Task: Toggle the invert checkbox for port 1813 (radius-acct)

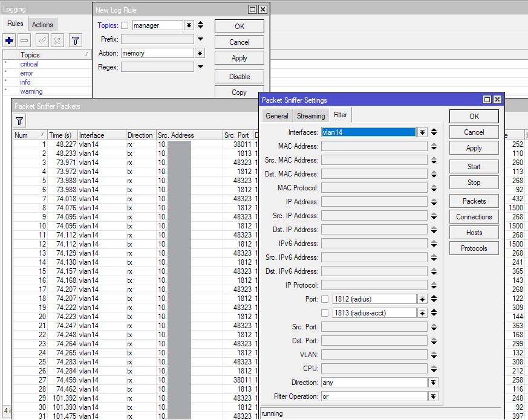Action: click(x=325, y=313)
